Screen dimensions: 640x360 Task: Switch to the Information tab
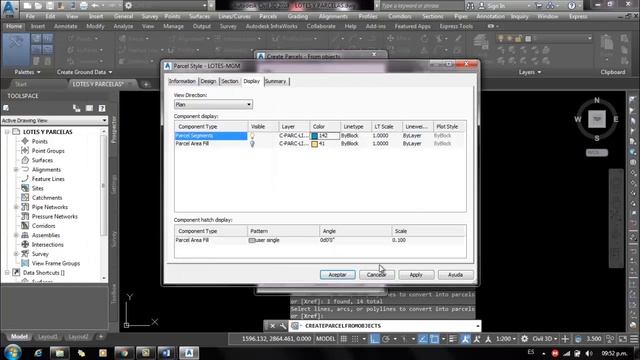click(182, 81)
